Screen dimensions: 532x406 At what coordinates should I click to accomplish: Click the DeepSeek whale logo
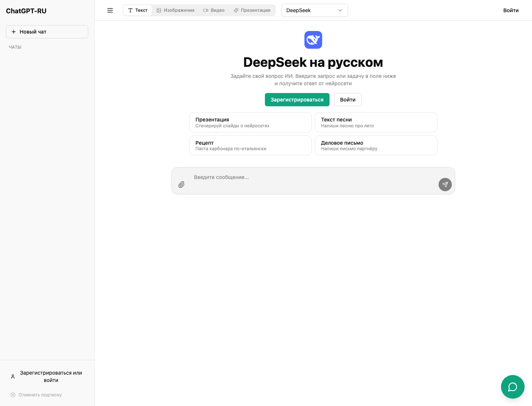[313, 40]
